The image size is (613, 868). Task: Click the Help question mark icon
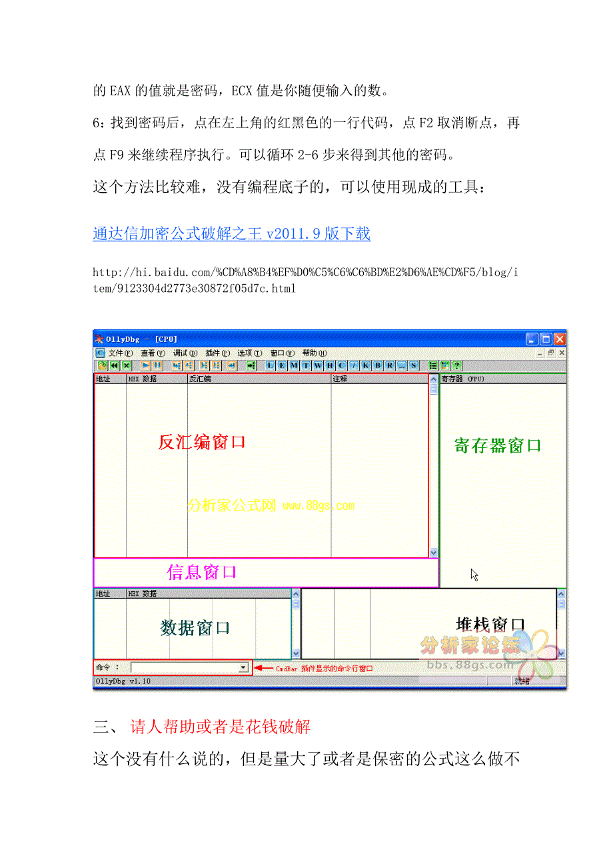click(x=457, y=365)
